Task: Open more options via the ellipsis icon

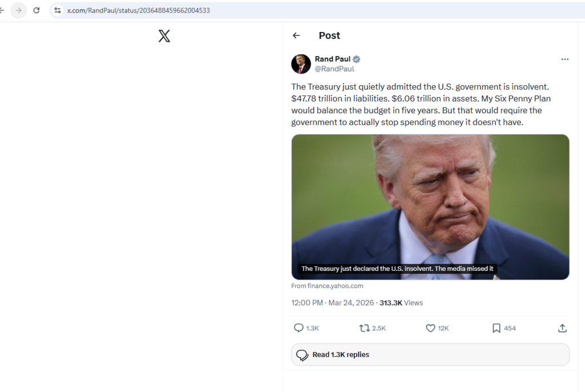Action: tap(565, 59)
